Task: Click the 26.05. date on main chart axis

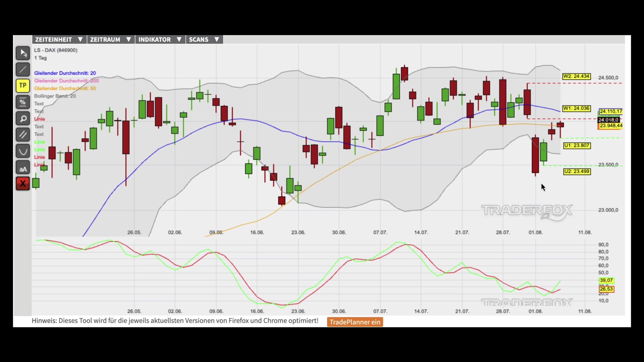Action: click(x=134, y=233)
